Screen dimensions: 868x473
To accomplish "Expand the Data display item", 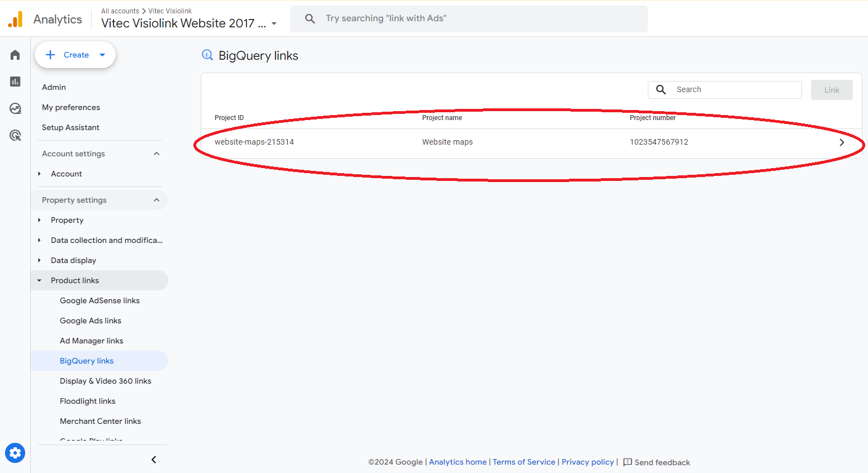I will coord(39,260).
